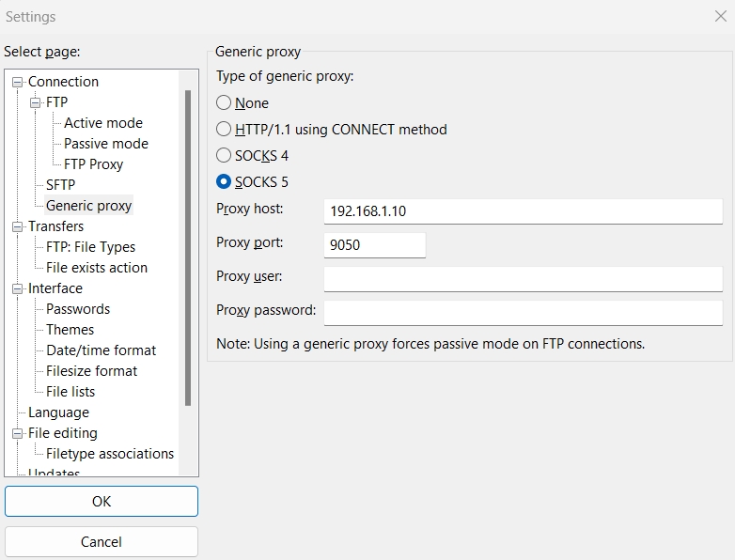Open the Themes settings page
Viewport: 735px width, 560px height.
tap(70, 330)
